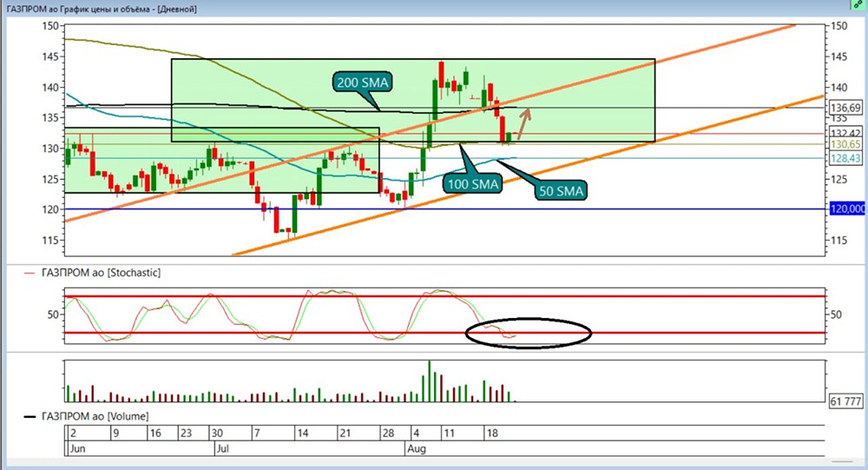868x470 pixels.
Task: Click the blue 120,000 level label
Action: [x=847, y=209]
